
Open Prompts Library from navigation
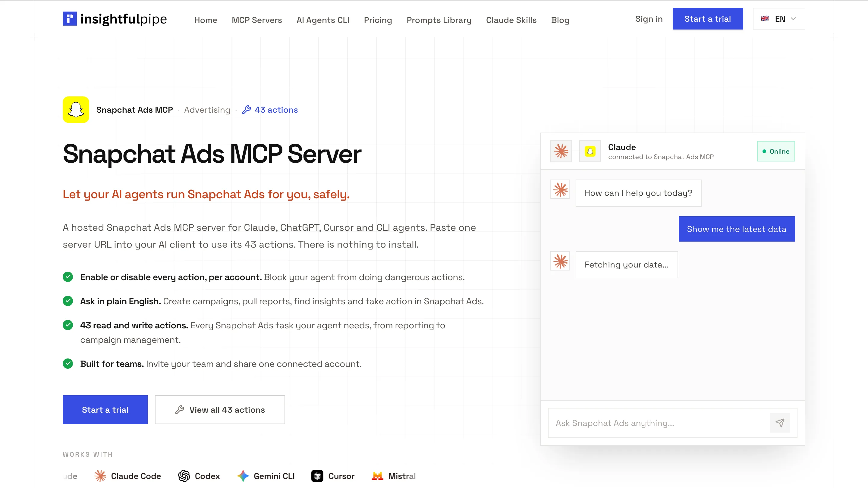tap(439, 20)
